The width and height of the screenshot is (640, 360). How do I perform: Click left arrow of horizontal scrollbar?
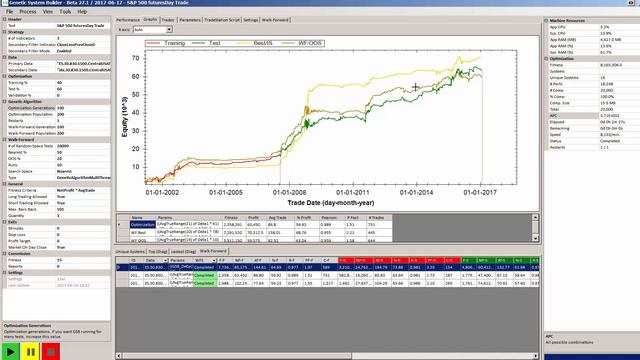click(119, 356)
